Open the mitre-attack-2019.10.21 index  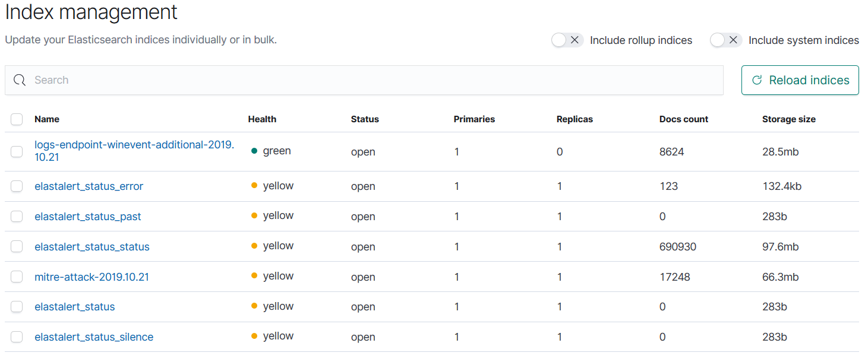click(91, 276)
